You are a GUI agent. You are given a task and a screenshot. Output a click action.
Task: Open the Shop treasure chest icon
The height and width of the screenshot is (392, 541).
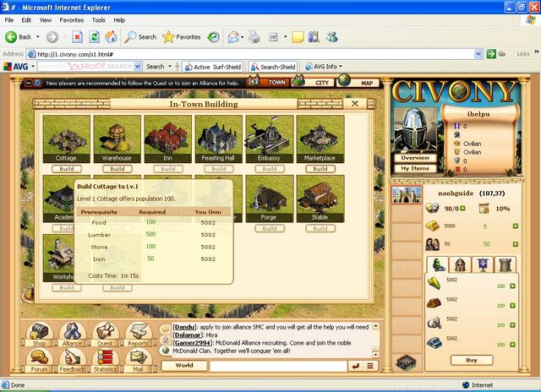pyautogui.click(x=39, y=332)
